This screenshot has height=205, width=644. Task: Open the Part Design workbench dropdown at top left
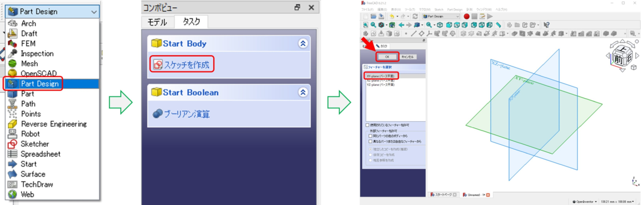point(52,11)
